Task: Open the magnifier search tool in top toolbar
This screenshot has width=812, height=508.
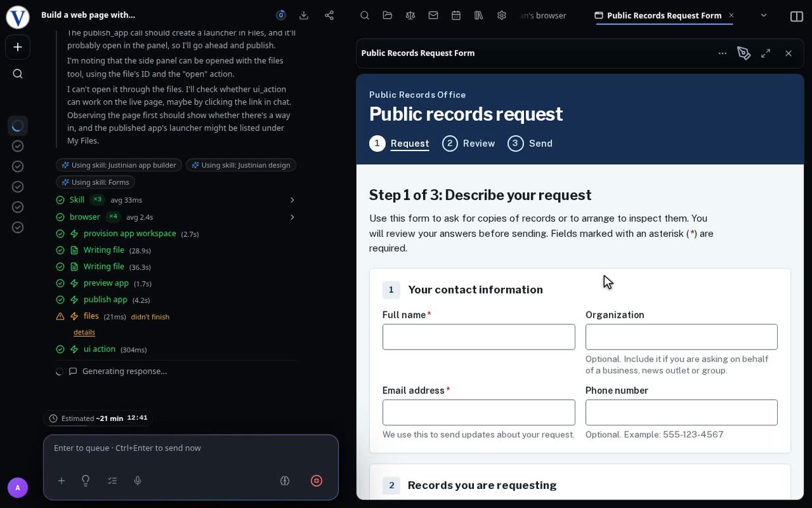Action: point(364,15)
